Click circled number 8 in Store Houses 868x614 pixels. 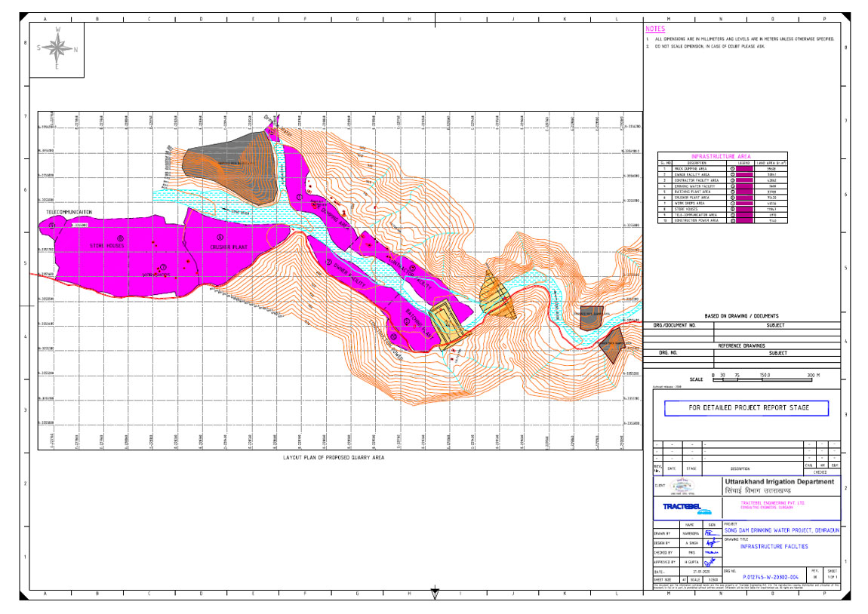point(119,238)
